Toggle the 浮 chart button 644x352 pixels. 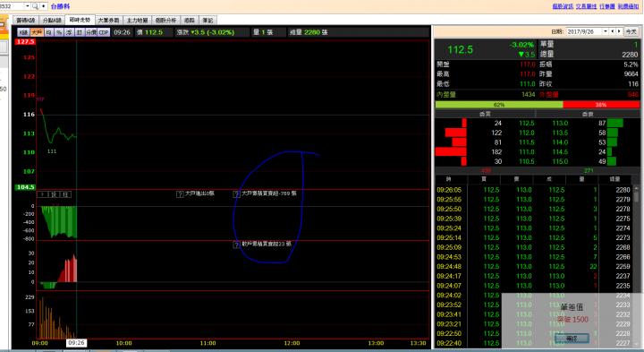point(69,32)
